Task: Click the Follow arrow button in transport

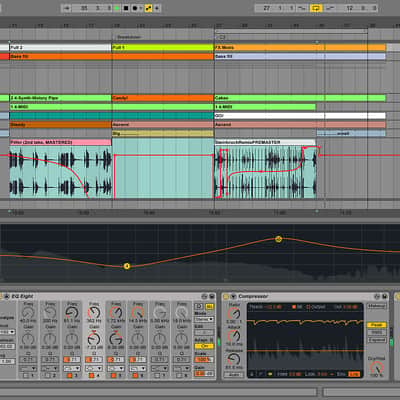Action: (x=67, y=8)
